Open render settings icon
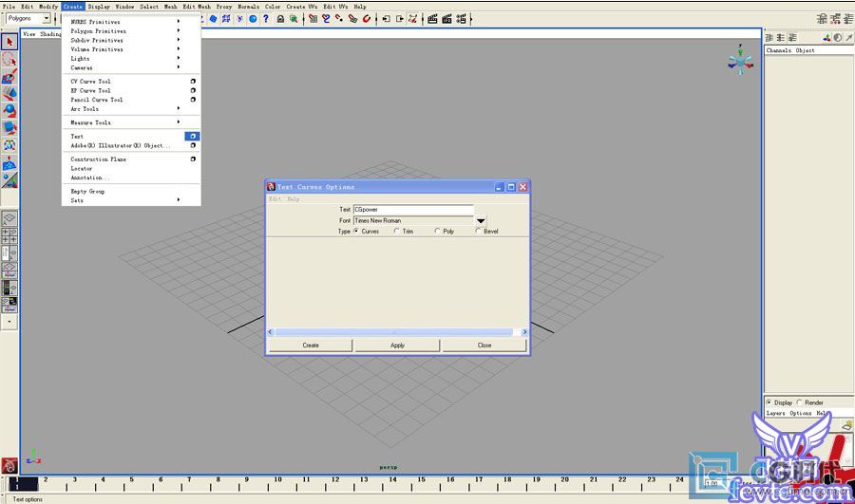Screen dimensions: 855x504 coord(462,19)
